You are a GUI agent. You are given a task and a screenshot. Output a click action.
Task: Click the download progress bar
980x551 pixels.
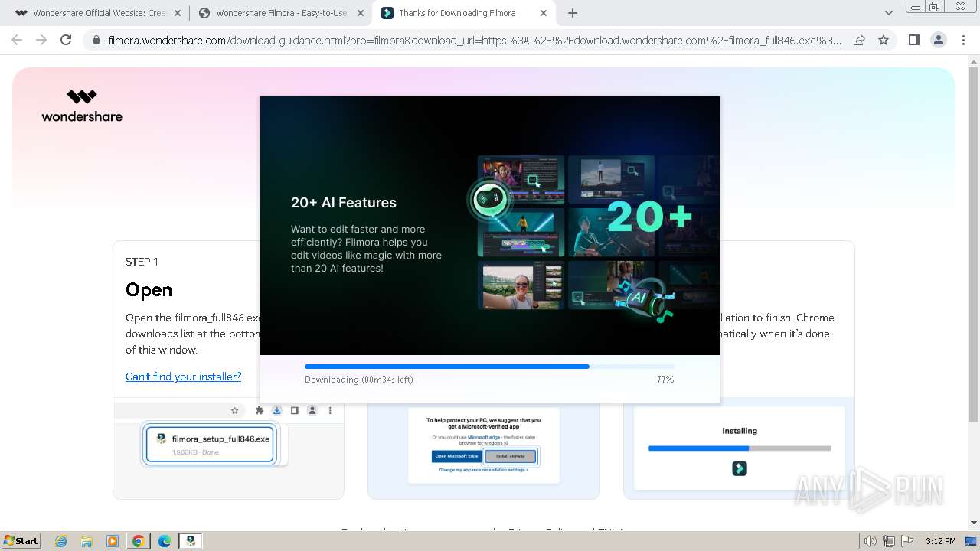coord(489,367)
